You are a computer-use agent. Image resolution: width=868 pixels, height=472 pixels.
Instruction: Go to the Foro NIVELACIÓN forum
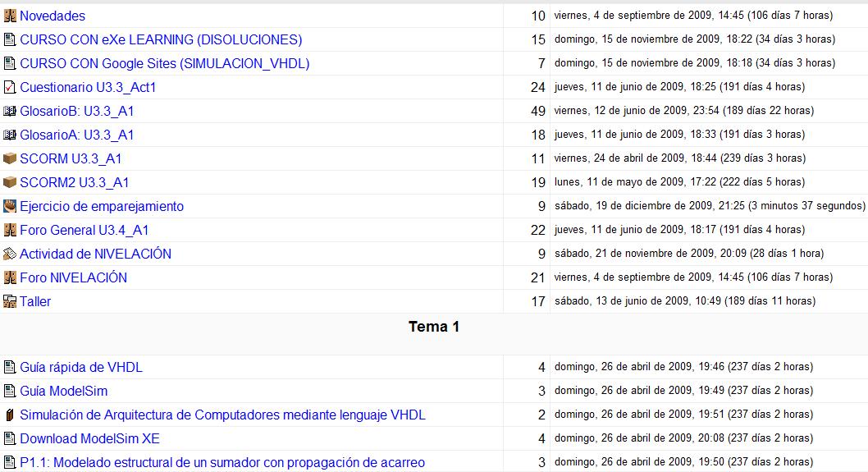tap(73, 277)
